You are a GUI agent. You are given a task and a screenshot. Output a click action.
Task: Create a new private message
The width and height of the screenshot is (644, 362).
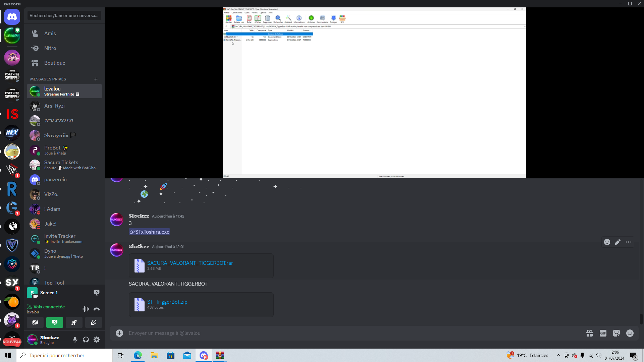point(96,79)
